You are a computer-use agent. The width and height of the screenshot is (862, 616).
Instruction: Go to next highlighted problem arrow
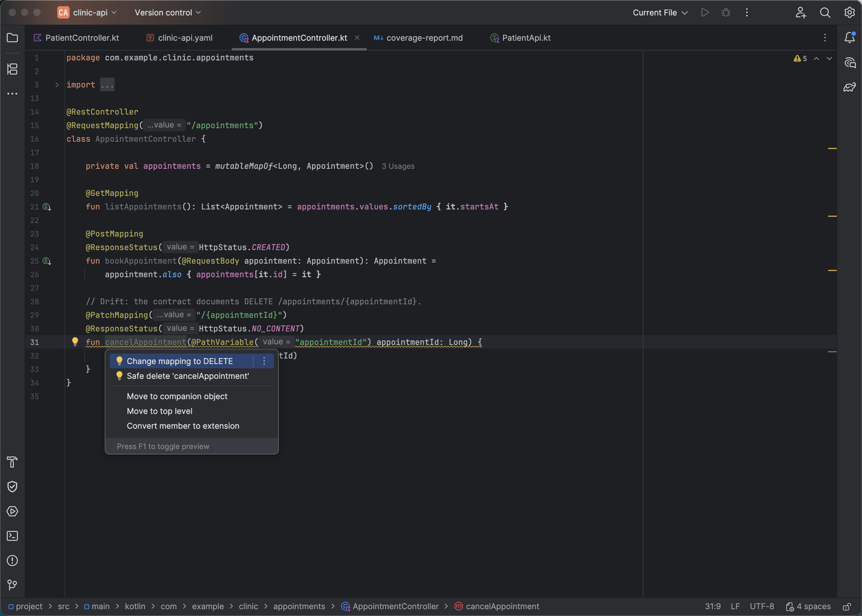point(829,58)
